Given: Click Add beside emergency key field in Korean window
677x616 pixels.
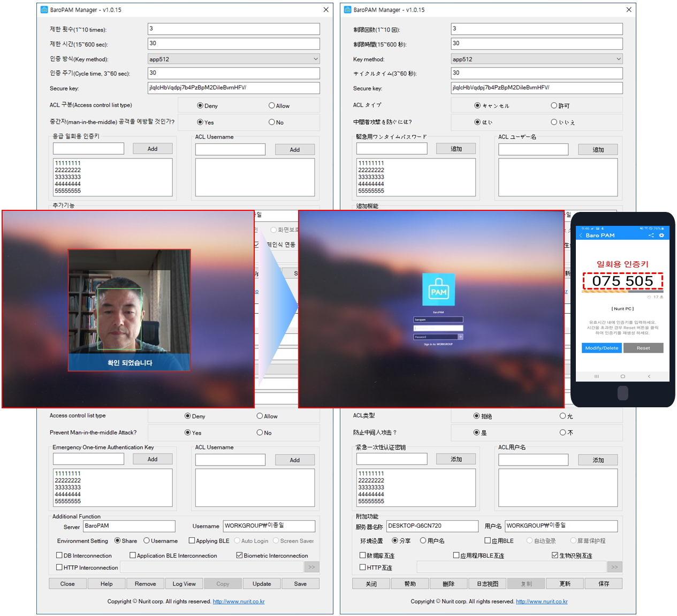Looking at the screenshot, I should (x=153, y=149).
